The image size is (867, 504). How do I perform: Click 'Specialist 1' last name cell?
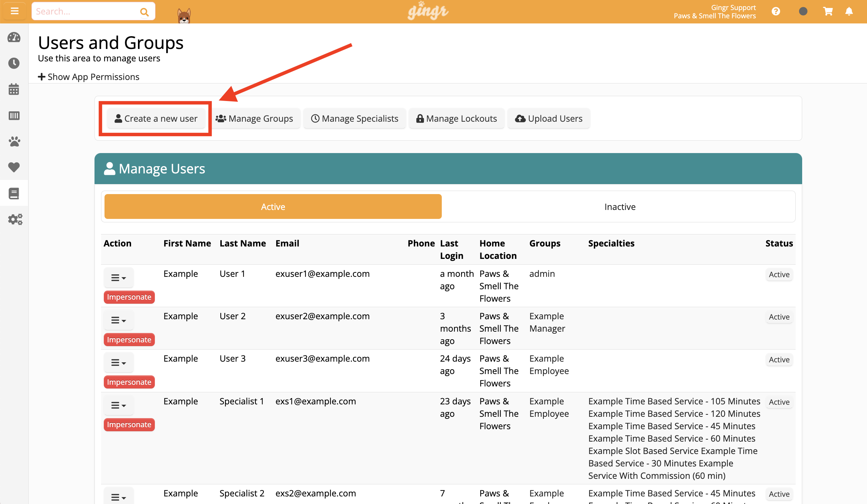tap(242, 402)
